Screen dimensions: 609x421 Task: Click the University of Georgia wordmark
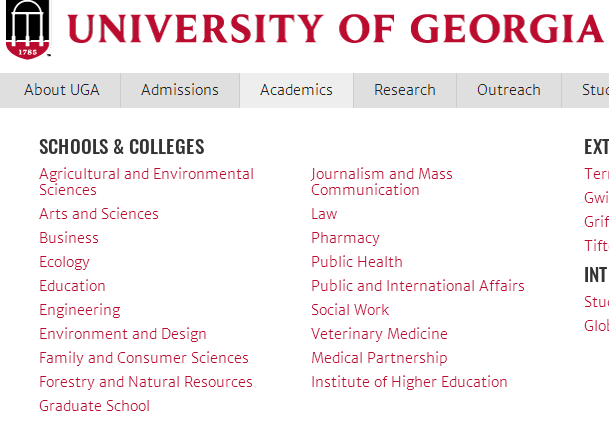pos(335,29)
